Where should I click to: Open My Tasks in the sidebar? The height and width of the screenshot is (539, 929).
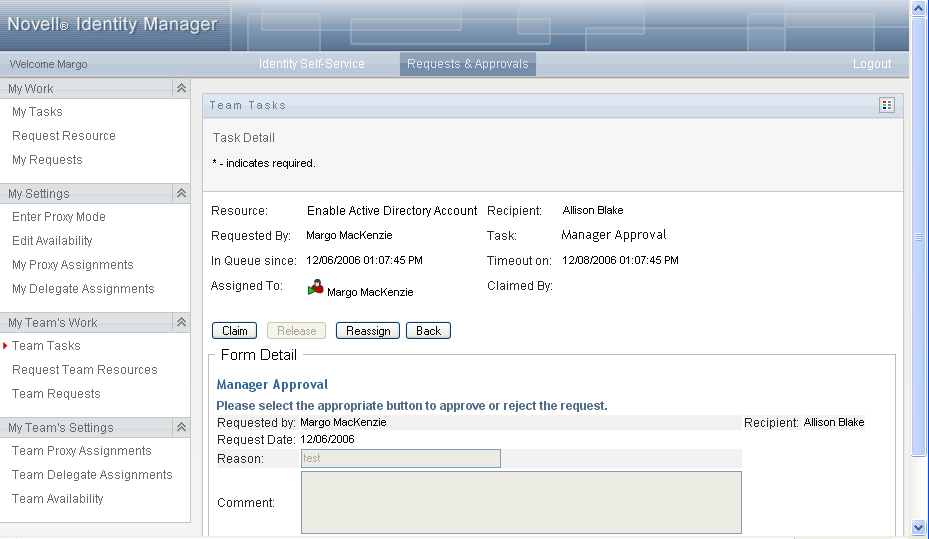click(x=37, y=112)
